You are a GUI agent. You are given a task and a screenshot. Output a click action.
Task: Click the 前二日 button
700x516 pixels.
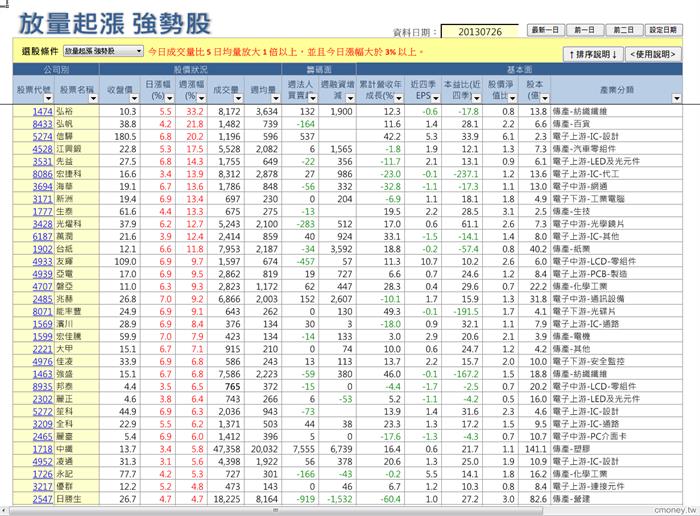pyautogui.click(x=623, y=30)
